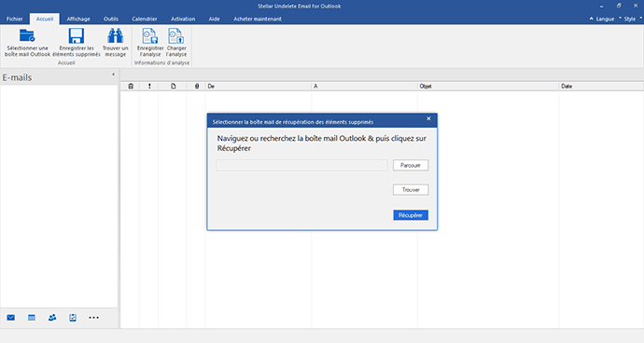Click the mailbox path input field

(x=301, y=165)
